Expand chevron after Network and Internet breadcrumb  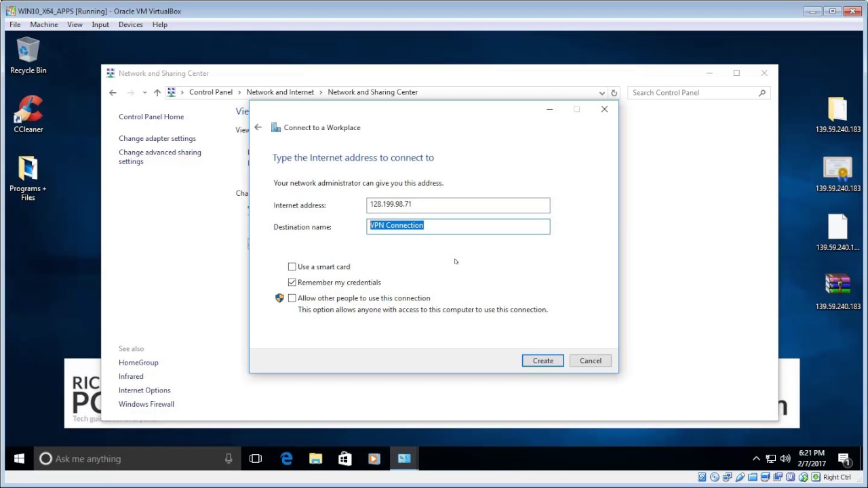[321, 92]
